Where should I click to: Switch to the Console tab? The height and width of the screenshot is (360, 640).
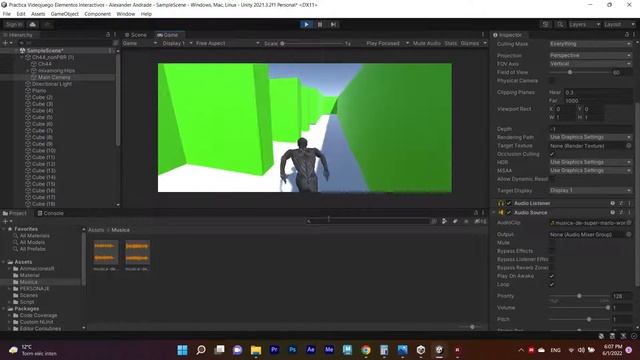[51, 213]
